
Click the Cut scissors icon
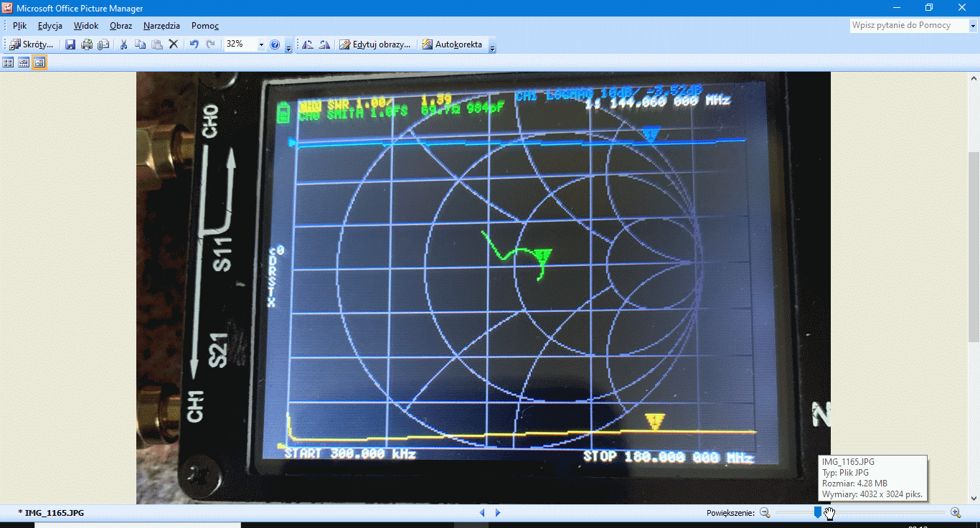(x=123, y=44)
